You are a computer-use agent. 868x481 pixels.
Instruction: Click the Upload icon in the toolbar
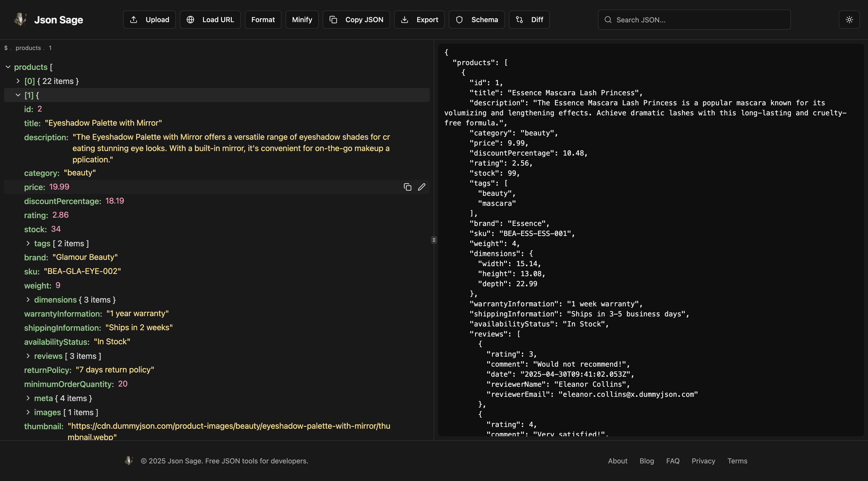point(134,20)
